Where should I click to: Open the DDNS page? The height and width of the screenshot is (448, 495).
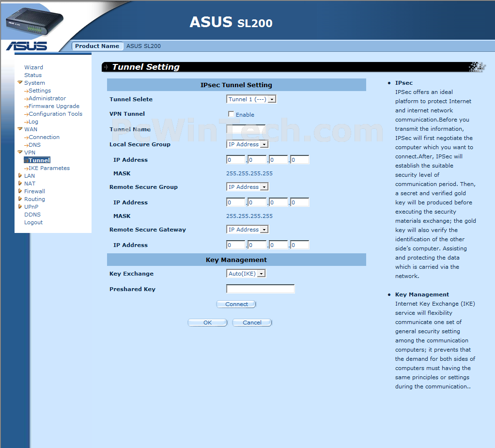32,215
